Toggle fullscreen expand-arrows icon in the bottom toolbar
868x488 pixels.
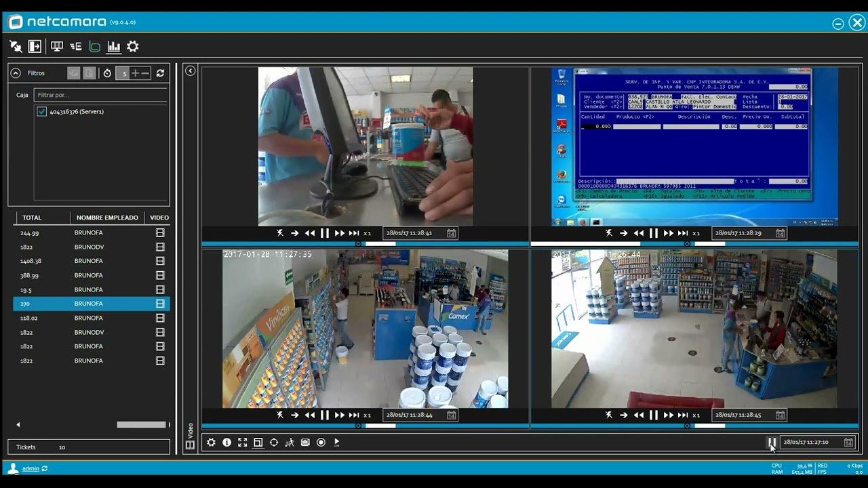pos(242,442)
